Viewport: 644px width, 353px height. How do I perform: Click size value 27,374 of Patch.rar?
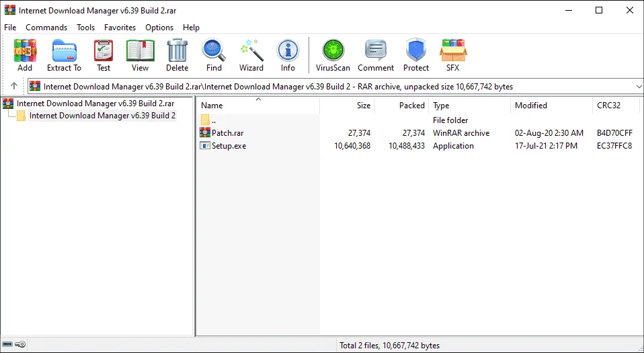point(358,133)
